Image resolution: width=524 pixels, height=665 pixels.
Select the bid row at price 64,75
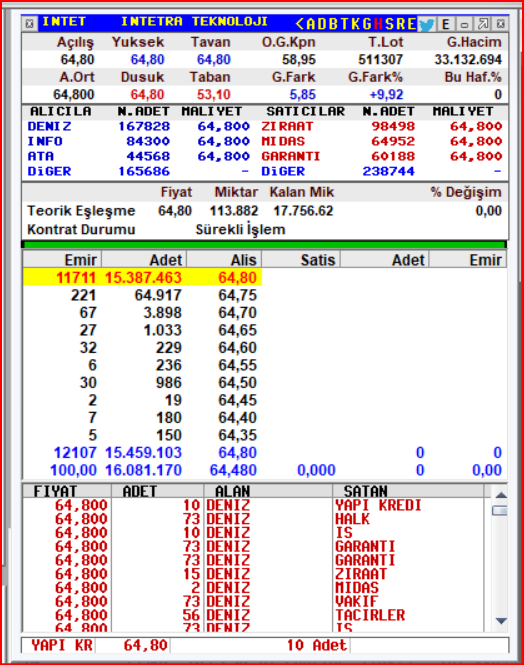coord(142,295)
